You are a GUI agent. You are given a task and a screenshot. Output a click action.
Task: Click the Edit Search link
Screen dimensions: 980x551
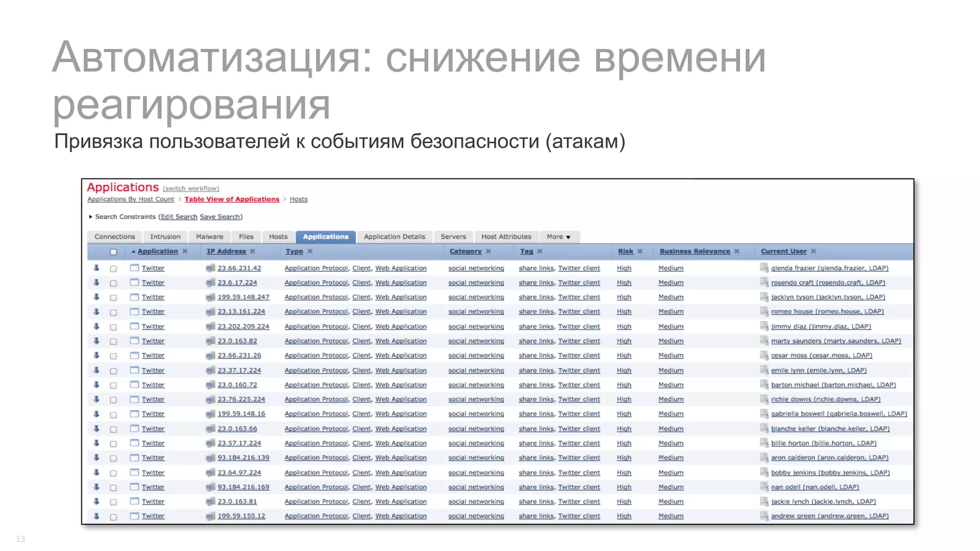point(179,217)
